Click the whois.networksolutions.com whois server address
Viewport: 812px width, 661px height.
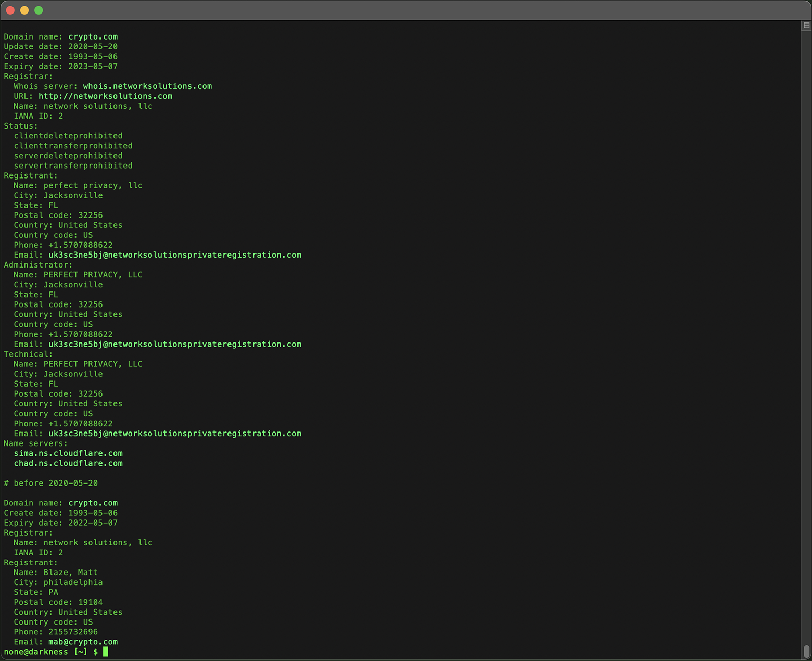click(x=147, y=86)
